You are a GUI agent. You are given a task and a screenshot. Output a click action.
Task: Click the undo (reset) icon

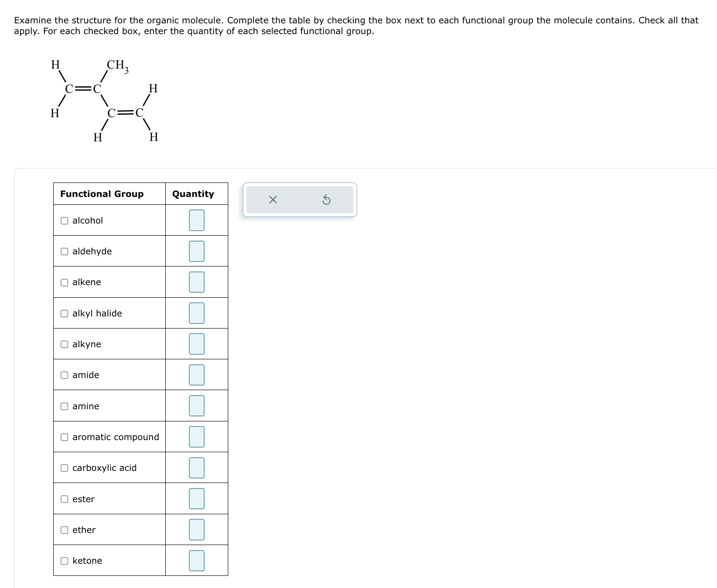pos(326,200)
